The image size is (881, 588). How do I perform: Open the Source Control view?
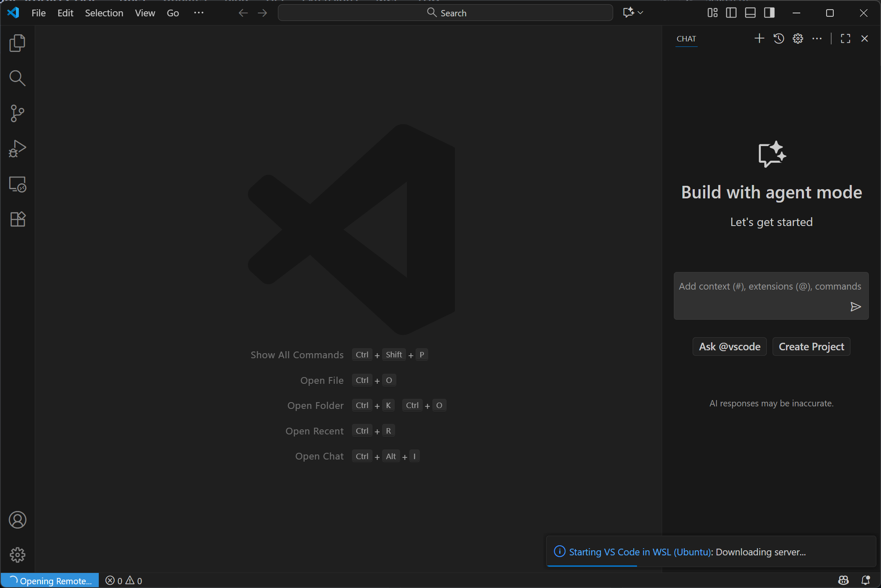click(17, 113)
